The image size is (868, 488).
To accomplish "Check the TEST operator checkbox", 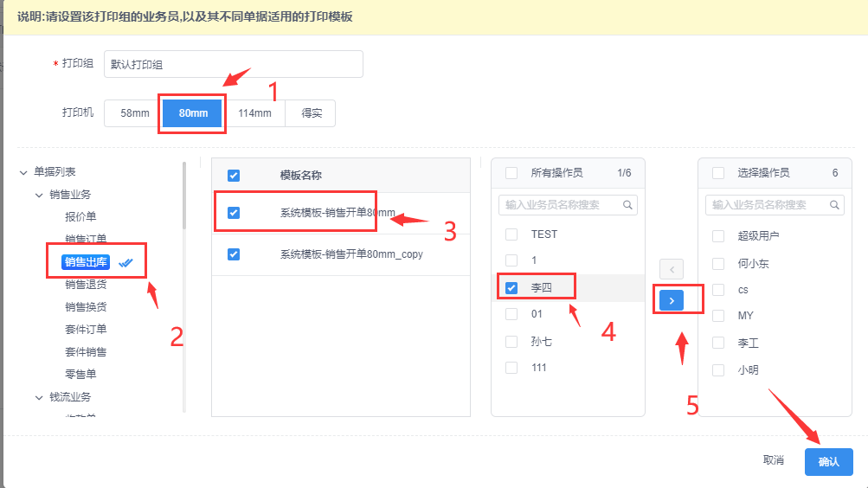I will [x=511, y=234].
